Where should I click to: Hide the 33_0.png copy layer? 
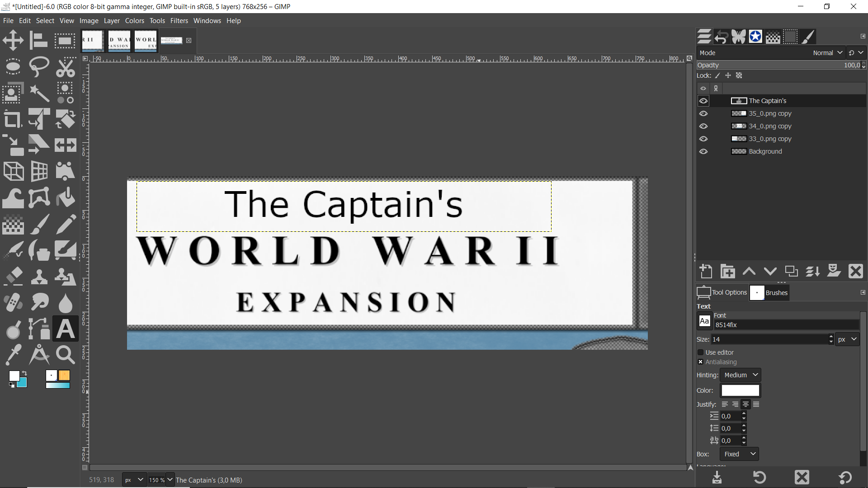click(703, 139)
